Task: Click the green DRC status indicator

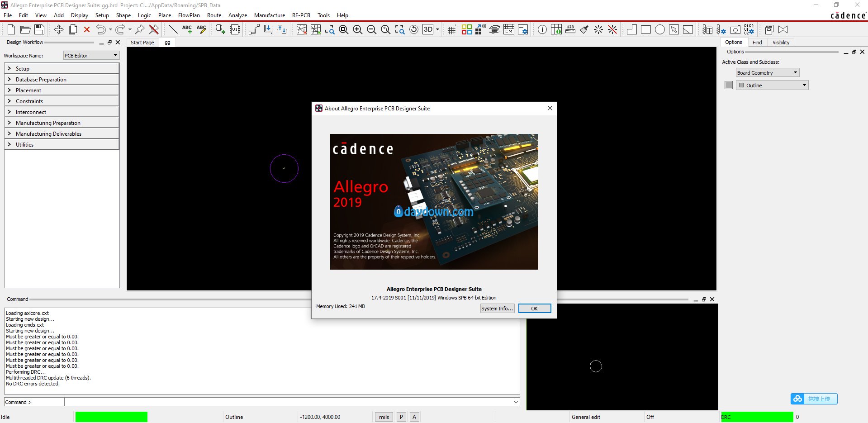Action: tap(757, 417)
